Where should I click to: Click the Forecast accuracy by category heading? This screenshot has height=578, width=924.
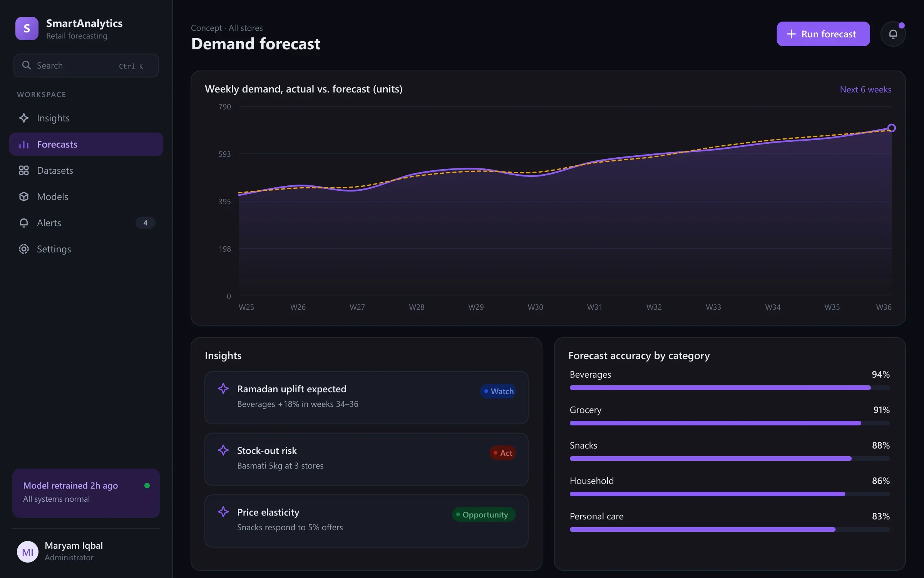click(x=639, y=355)
